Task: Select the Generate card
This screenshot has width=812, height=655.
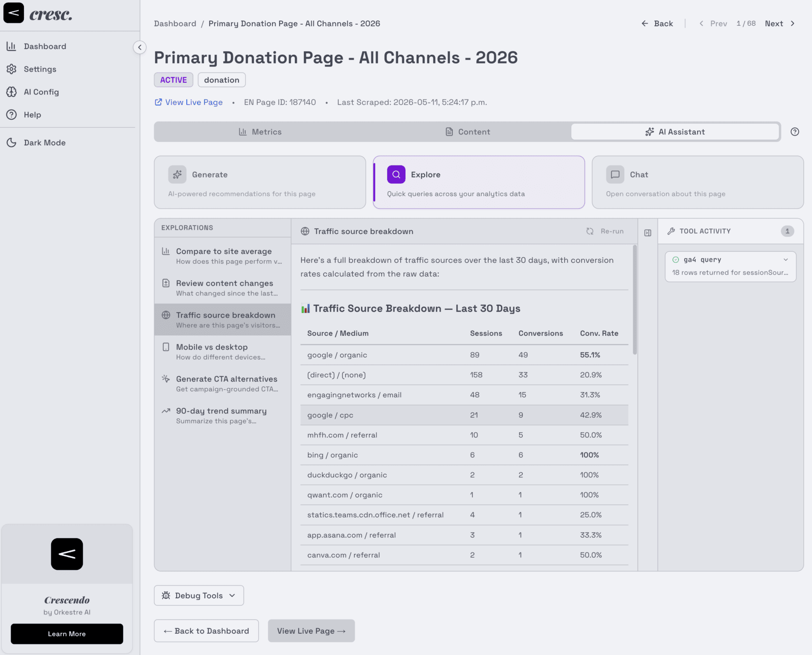Action: point(260,182)
